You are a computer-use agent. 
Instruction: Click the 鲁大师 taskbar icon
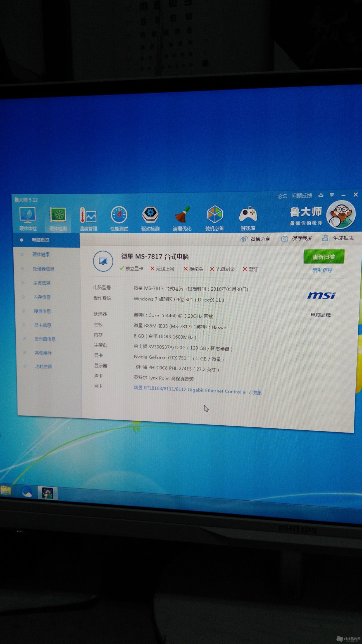point(48,493)
